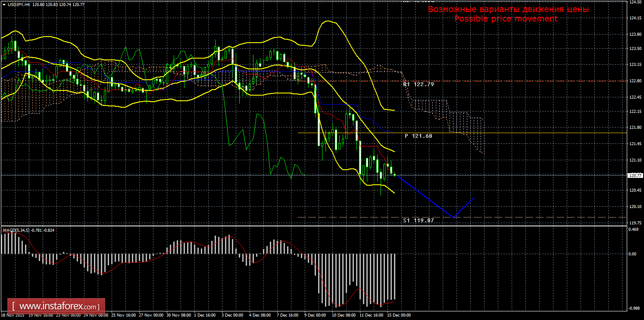The width and height of the screenshot is (644, 320).
Task: Select the "P 121.68" pivot label
Action: pos(419,136)
